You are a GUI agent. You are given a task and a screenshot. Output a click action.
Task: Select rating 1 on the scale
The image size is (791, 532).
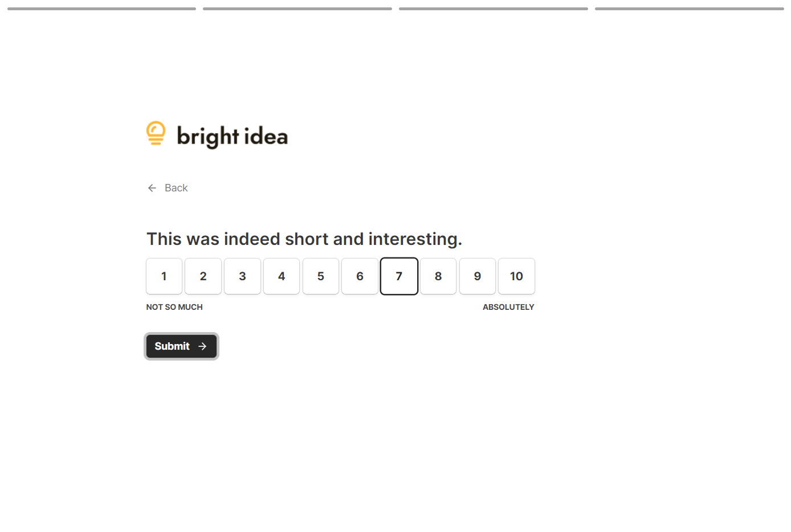coord(164,276)
